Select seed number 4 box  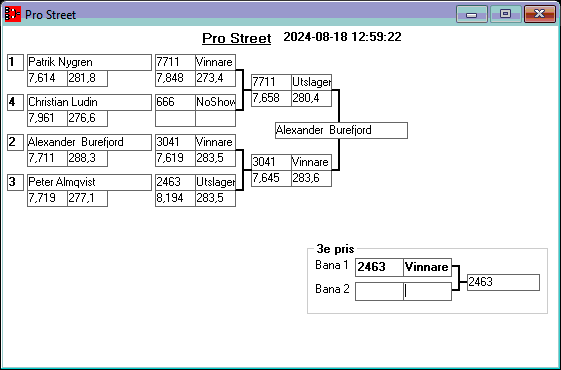(x=15, y=102)
